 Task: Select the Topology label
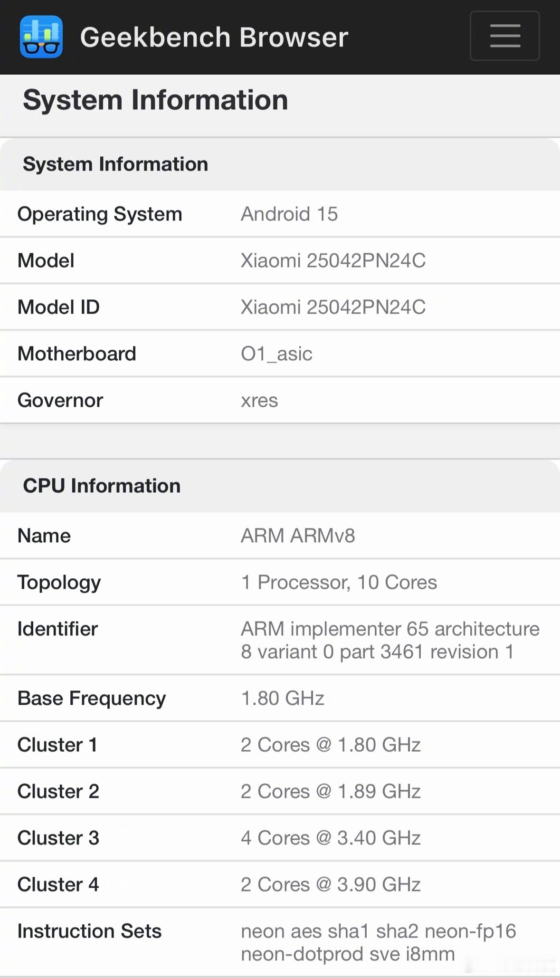tap(59, 583)
